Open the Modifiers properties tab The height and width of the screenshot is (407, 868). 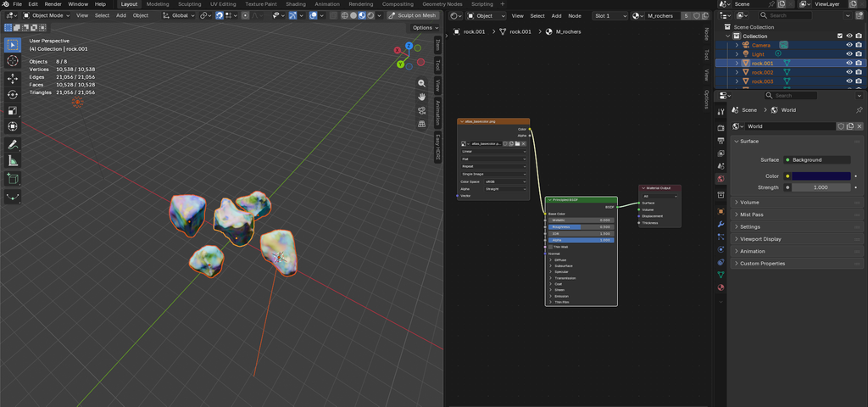coord(721,224)
